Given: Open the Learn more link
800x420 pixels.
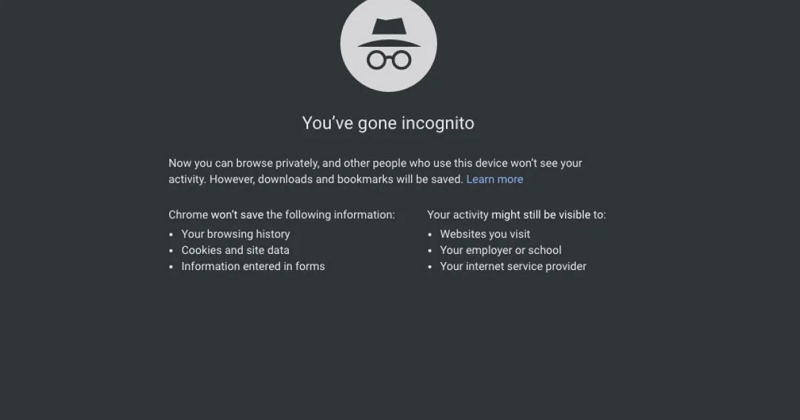Looking at the screenshot, I should (x=494, y=179).
